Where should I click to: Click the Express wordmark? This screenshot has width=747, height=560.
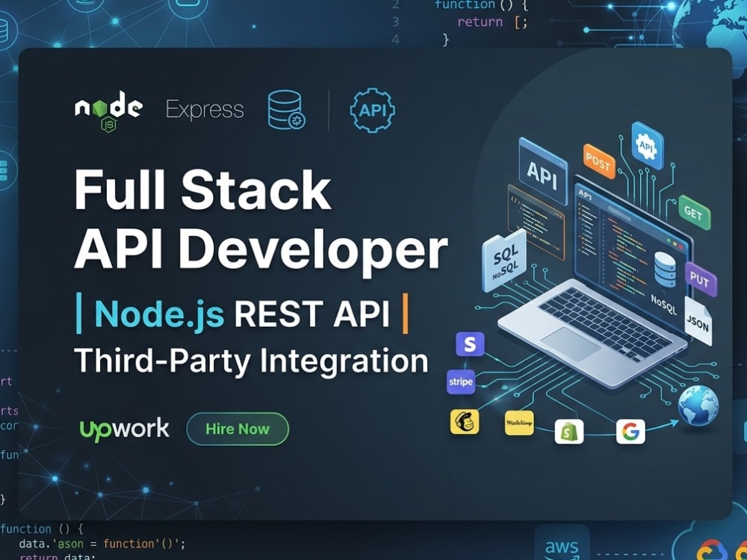[x=205, y=111]
